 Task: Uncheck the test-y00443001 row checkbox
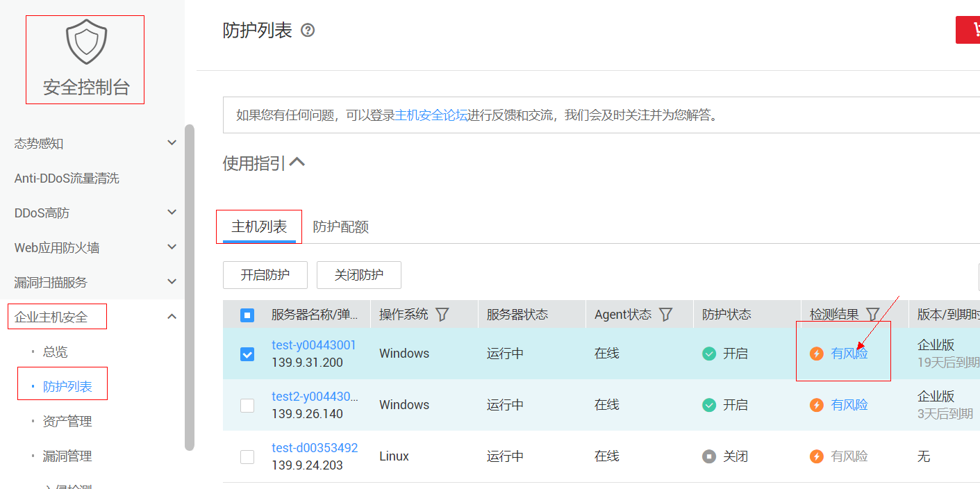[x=247, y=354]
